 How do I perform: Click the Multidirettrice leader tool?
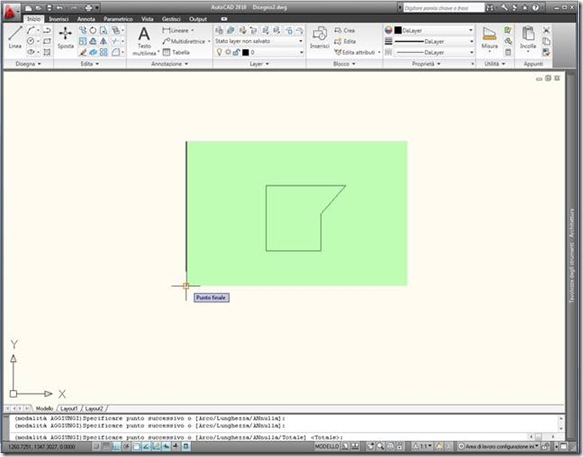184,41
